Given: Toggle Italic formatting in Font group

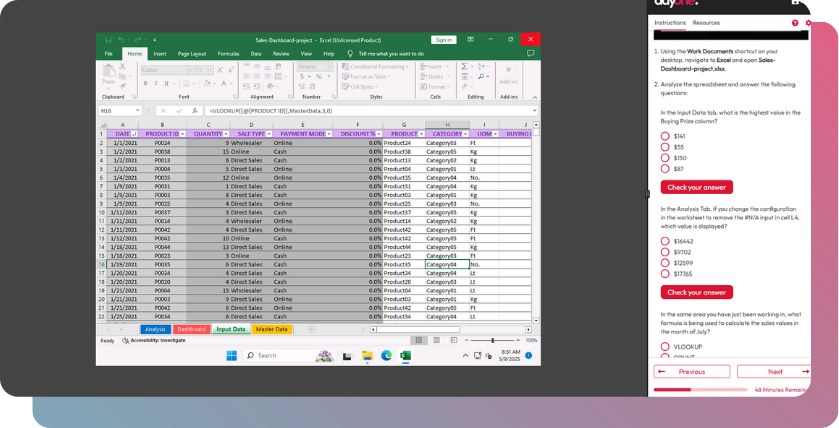Looking at the screenshot, I should 156,83.
